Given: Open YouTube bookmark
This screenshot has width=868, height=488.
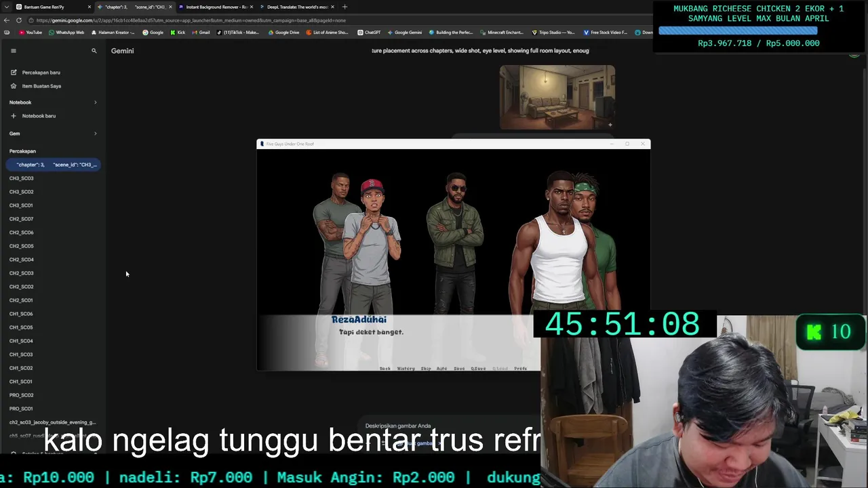Looking at the screenshot, I should (31, 33).
